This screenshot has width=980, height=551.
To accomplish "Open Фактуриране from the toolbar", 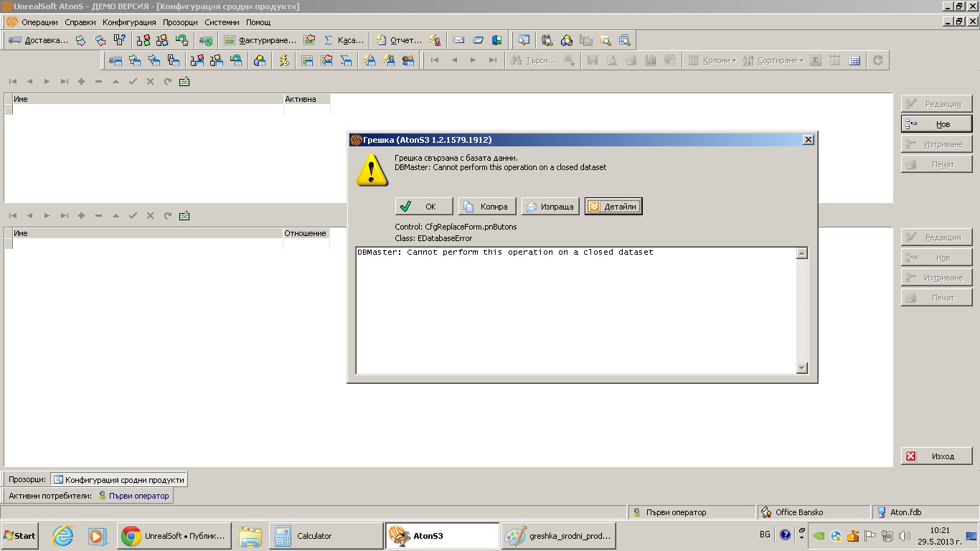I will 260,40.
